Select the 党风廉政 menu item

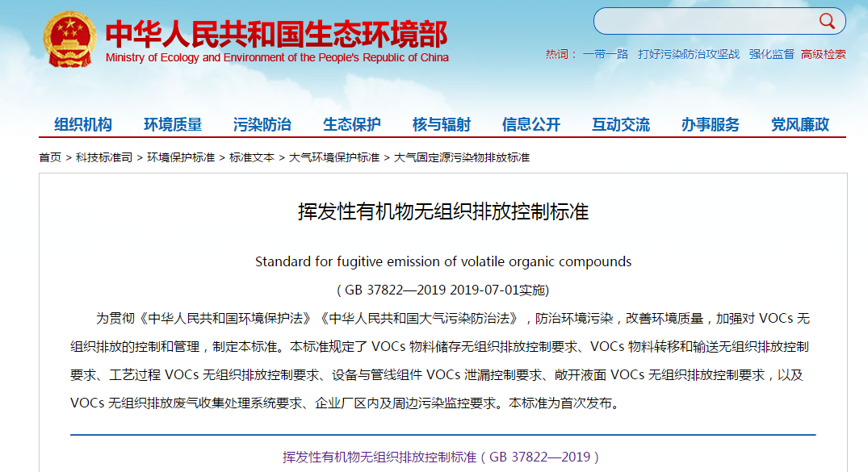tap(798, 123)
